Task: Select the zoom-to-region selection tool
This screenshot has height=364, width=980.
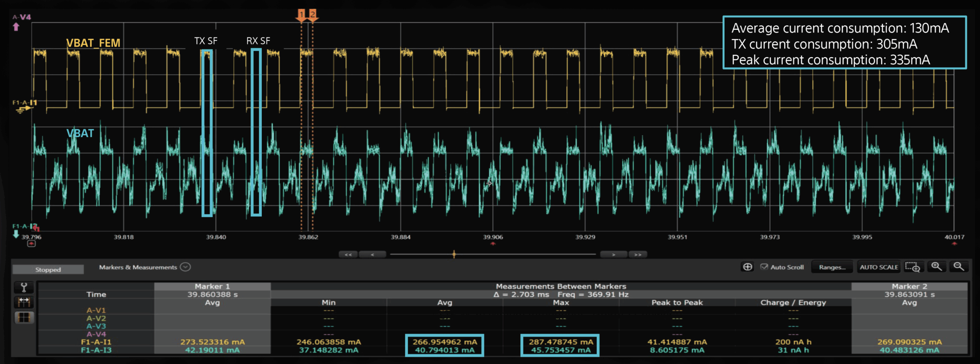Action: coord(913,267)
